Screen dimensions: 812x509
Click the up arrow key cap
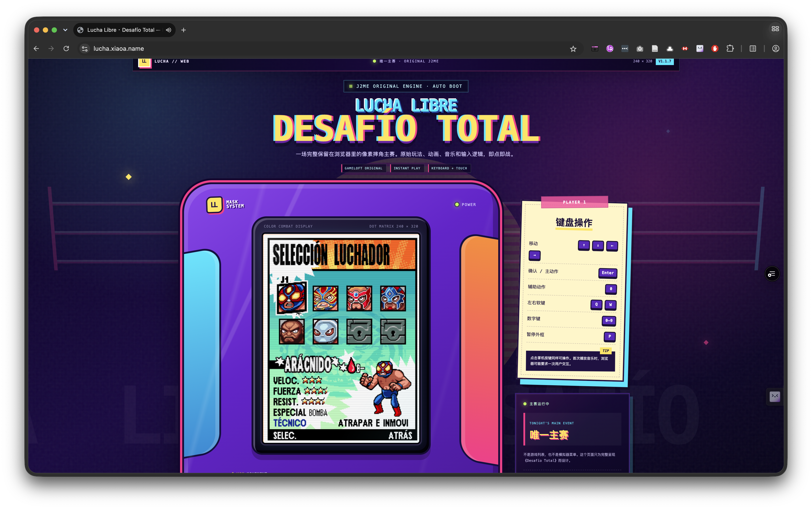584,245
